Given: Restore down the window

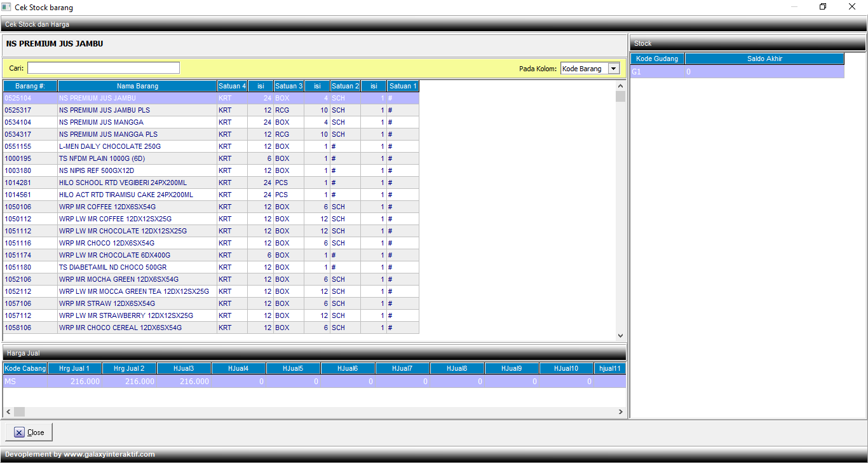Looking at the screenshot, I should [x=823, y=8].
